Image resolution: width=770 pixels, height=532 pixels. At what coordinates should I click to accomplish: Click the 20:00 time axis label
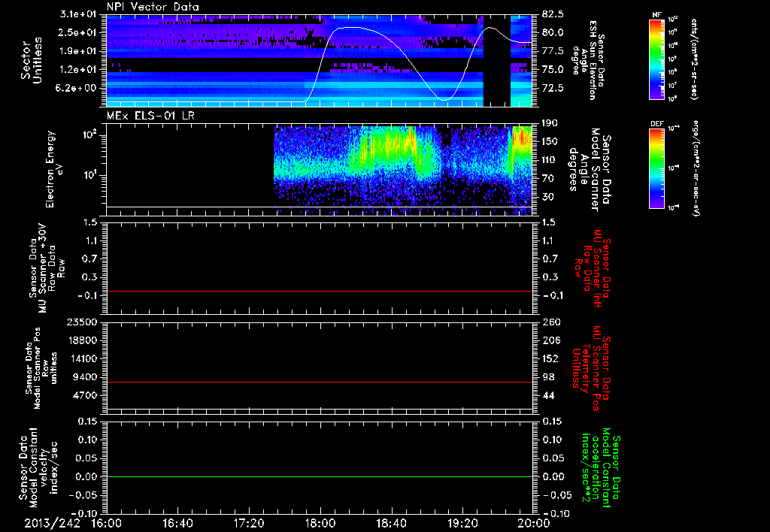534,523
